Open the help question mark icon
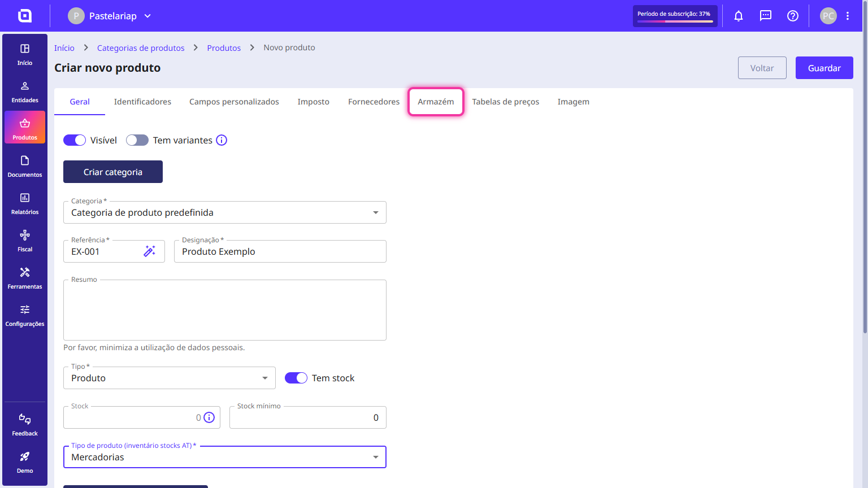The image size is (868, 488). pyautogui.click(x=793, y=16)
